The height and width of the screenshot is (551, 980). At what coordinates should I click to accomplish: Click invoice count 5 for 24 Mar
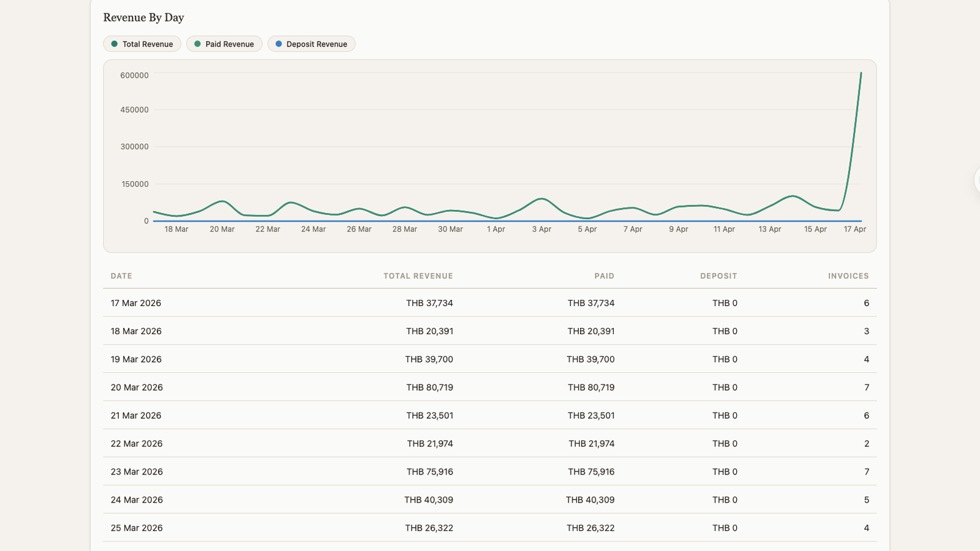(x=867, y=500)
